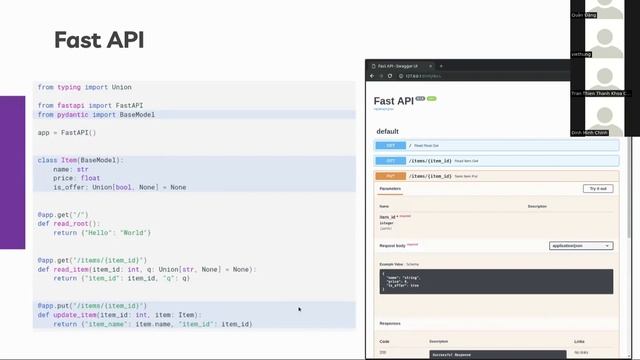This screenshot has height=360, width=640.
Task: Click the 'price: float' code line
Action: [x=76, y=178]
